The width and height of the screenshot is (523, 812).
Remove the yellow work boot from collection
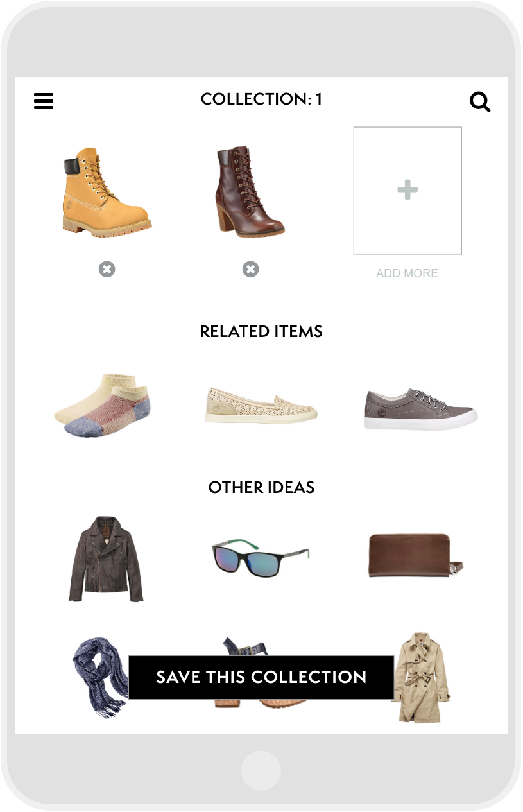click(107, 270)
